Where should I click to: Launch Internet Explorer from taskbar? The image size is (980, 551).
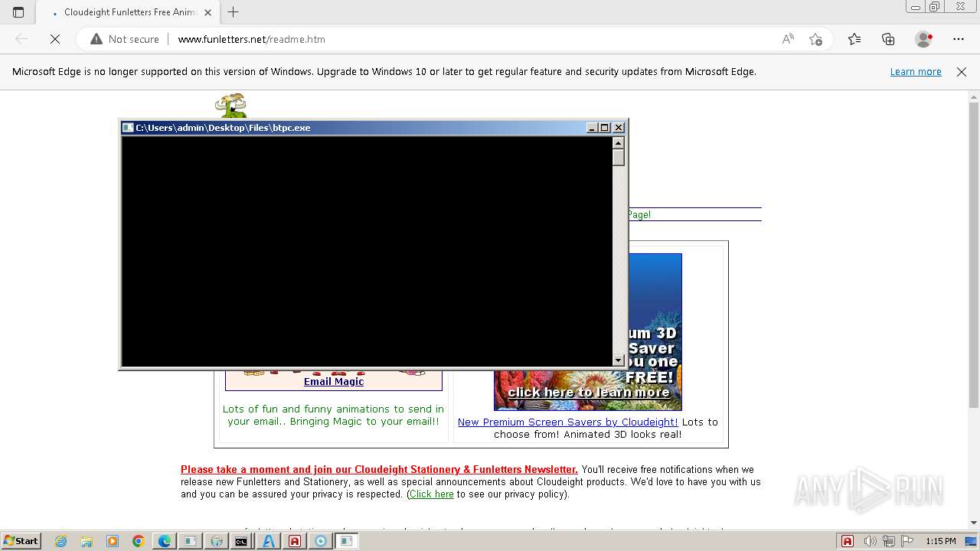click(x=60, y=541)
